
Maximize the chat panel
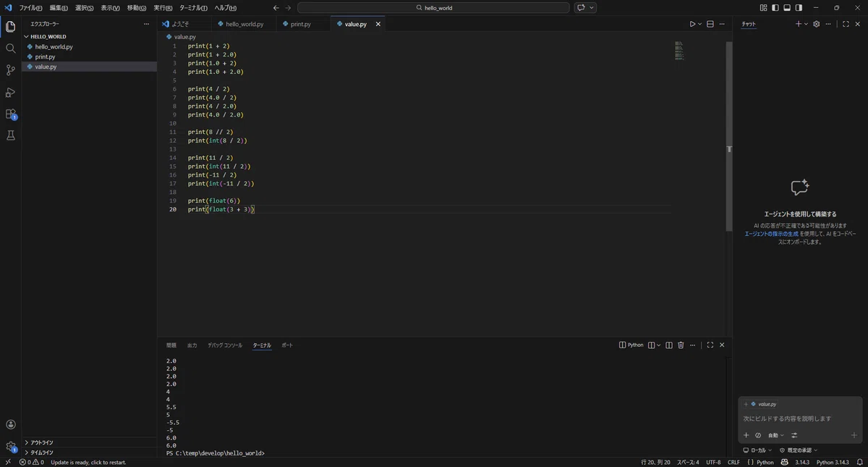pos(846,24)
